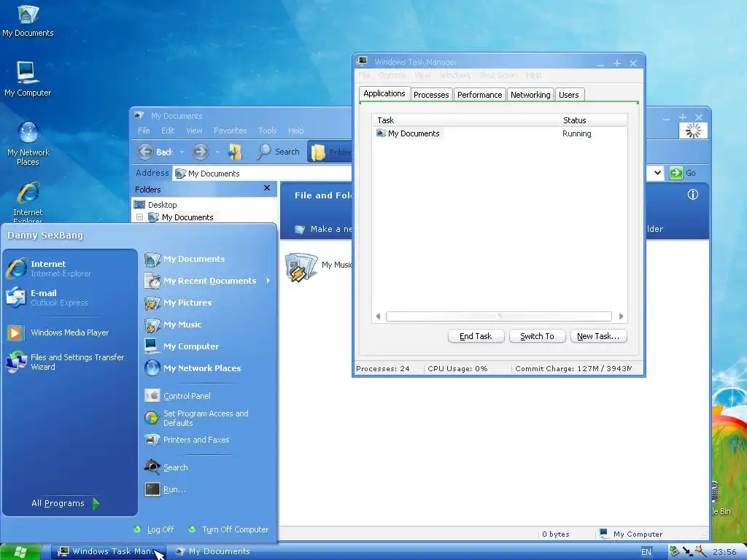The image size is (747, 560).
Task: Open Files and Settings Transfer Wizard
Action: click(65, 362)
